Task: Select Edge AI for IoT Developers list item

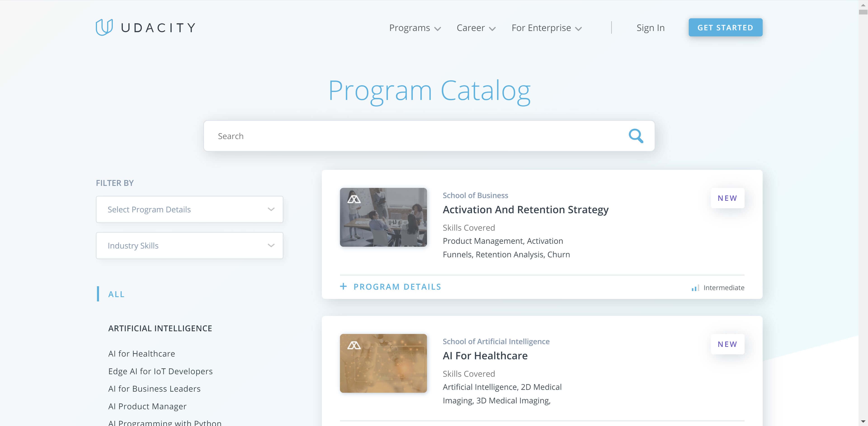Action: tap(160, 371)
